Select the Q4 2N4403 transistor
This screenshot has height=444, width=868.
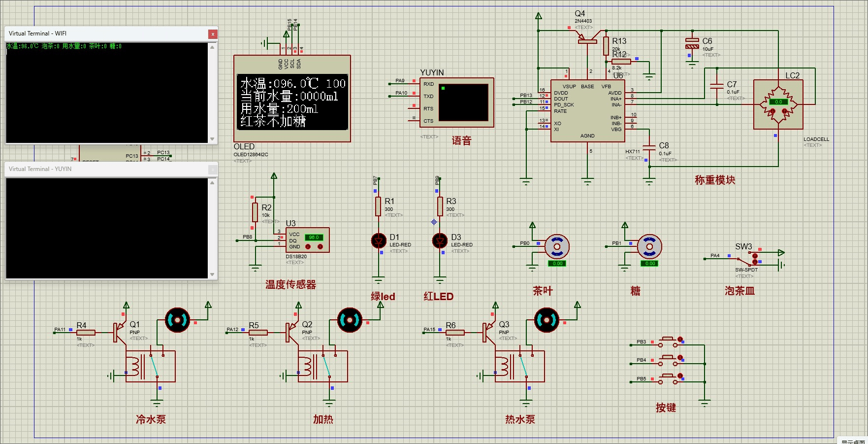pyautogui.click(x=588, y=38)
